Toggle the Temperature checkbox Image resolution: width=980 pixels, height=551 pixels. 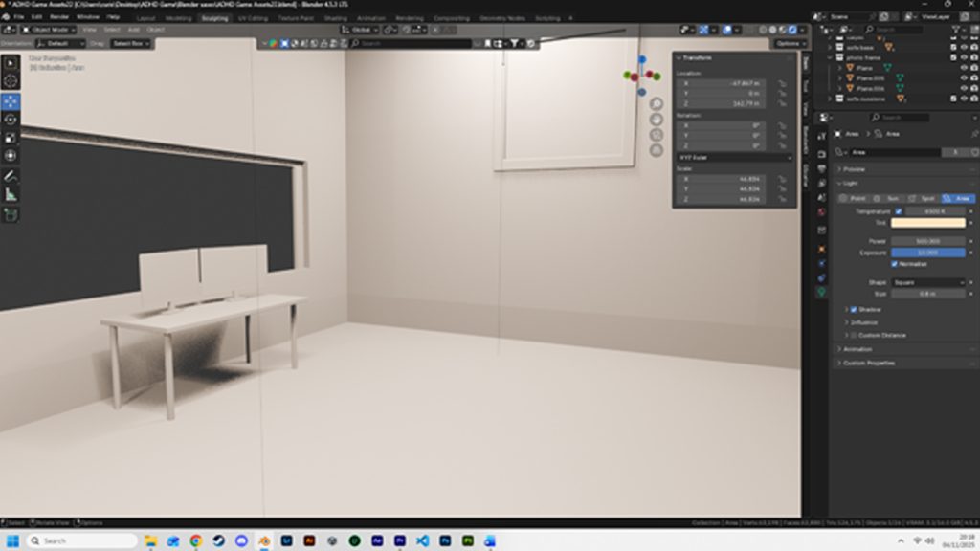[x=898, y=211]
